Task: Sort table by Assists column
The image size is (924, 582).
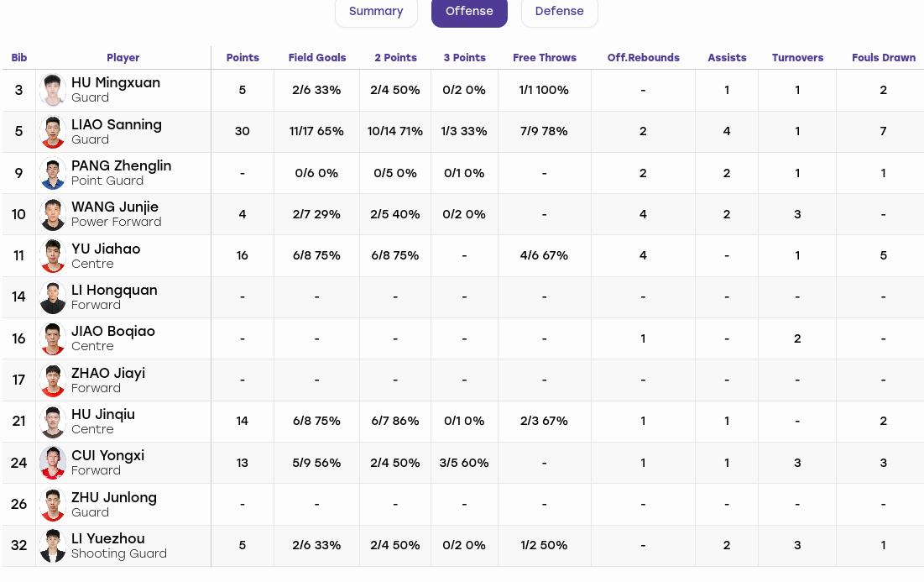Action: (x=727, y=58)
